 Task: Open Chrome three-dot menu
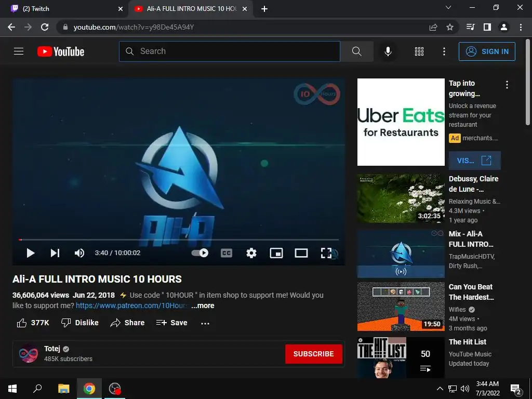pos(521,27)
